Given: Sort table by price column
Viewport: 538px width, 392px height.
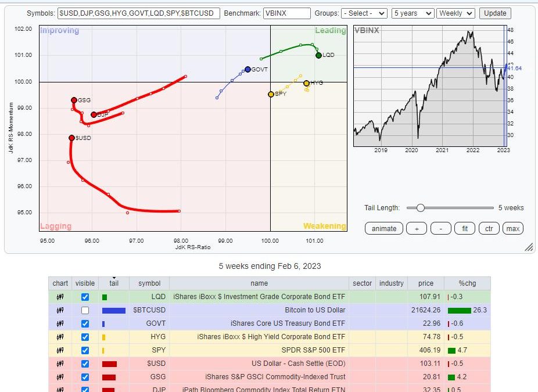Looking at the screenshot, I should pyautogui.click(x=426, y=283).
